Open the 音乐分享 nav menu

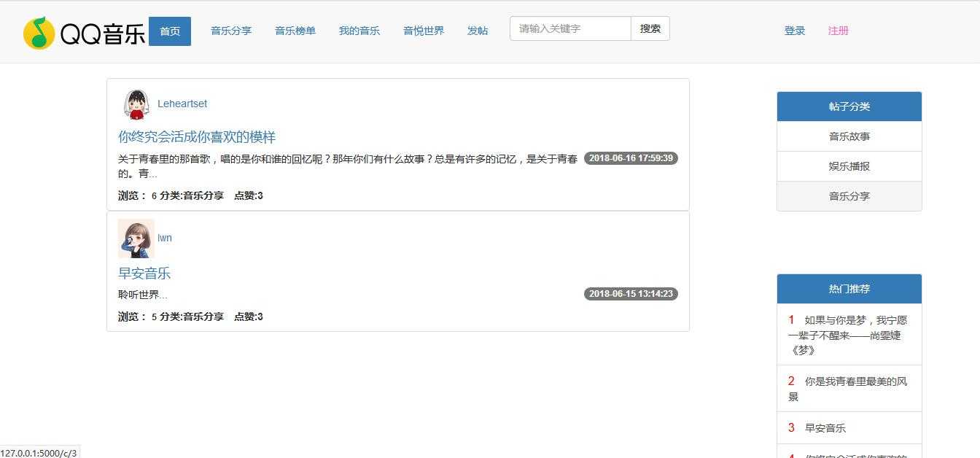click(231, 31)
